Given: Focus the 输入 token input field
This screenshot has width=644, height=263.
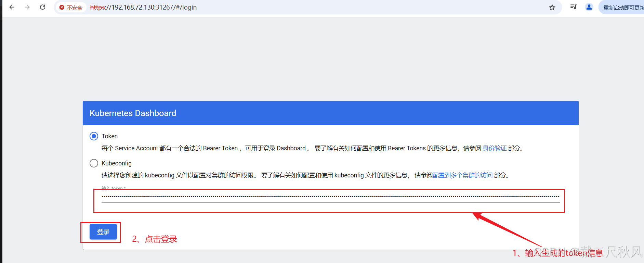Looking at the screenshot, I should click(330, 197).
